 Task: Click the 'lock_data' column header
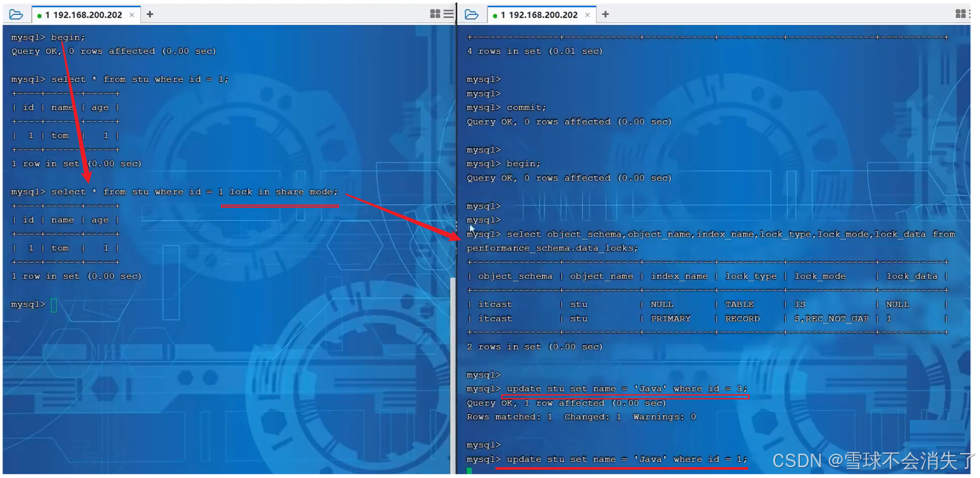[x=912, y=276]
